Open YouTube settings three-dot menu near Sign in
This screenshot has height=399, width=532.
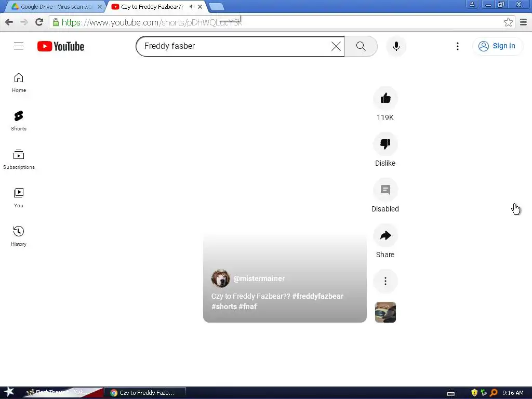click(x=458, y=46)
